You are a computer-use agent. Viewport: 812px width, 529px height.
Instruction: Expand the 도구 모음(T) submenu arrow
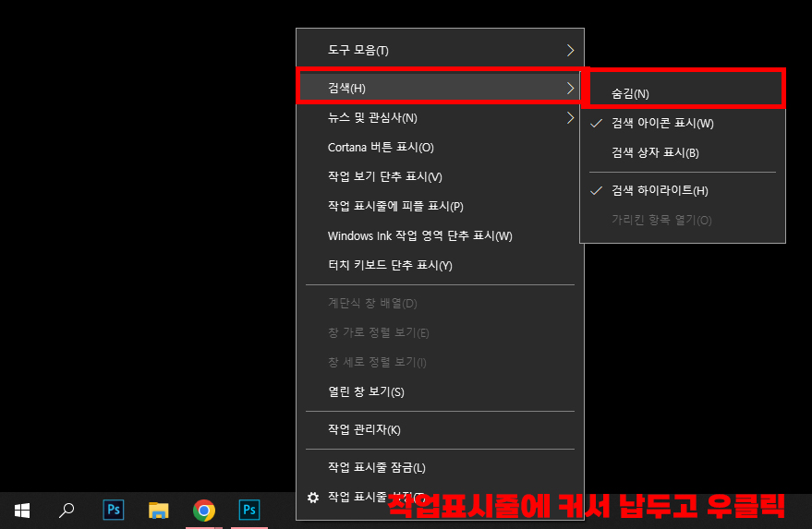pos(570,50)
